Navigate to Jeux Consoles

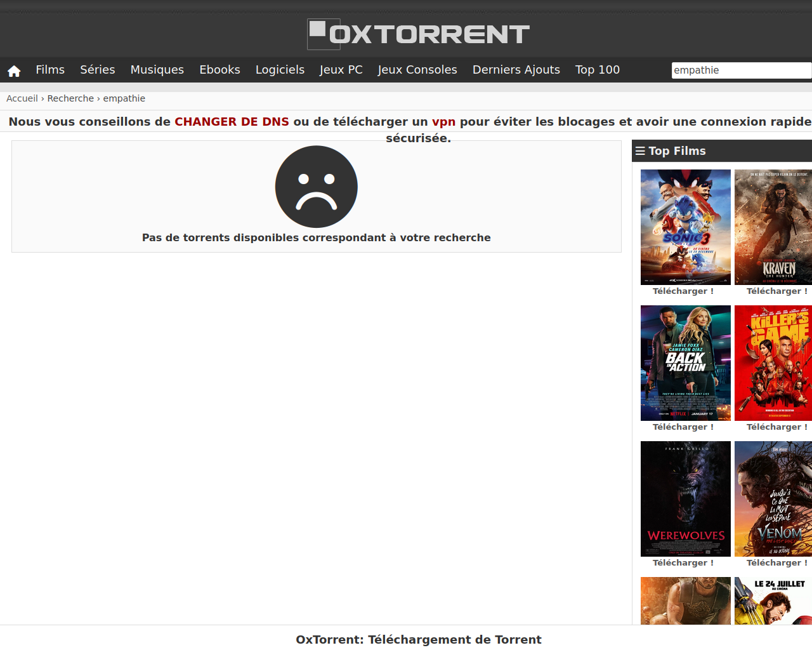coord(417,70)
